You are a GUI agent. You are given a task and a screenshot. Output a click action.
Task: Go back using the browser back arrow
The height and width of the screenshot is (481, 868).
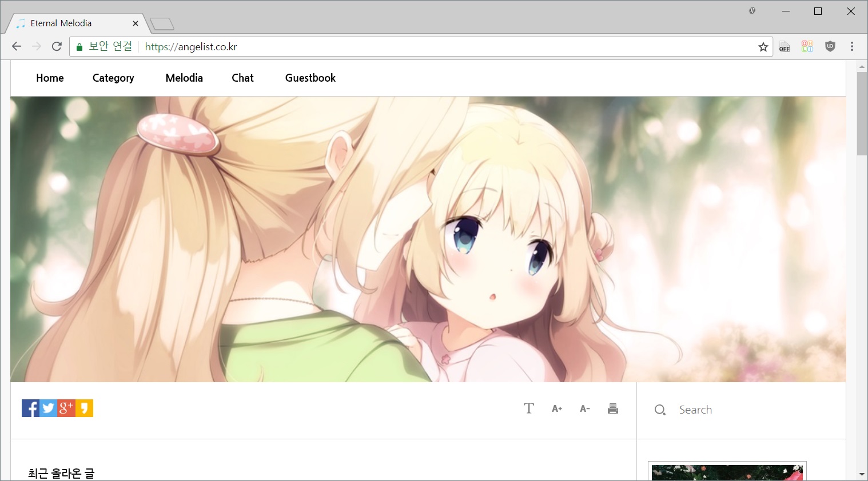coord(17,46)
